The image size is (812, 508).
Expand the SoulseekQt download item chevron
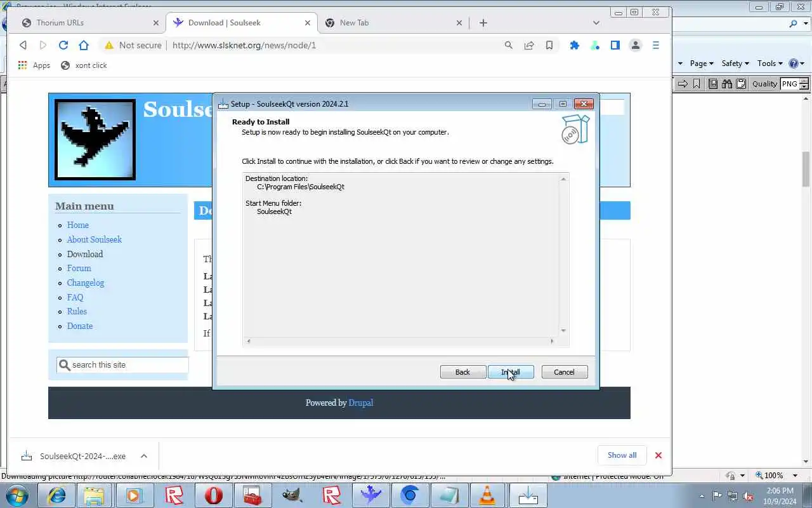click(x=144, y=456)
